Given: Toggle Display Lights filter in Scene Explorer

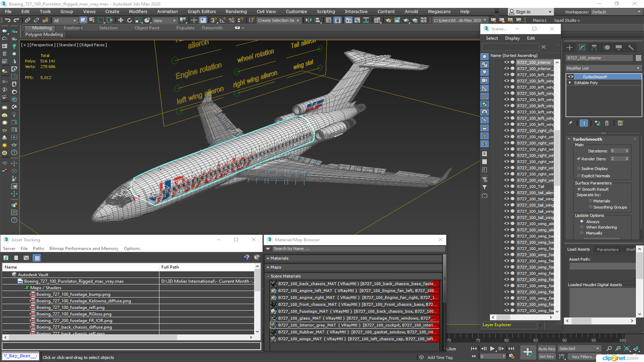Looking at the screenshot, I should point(485,72).
